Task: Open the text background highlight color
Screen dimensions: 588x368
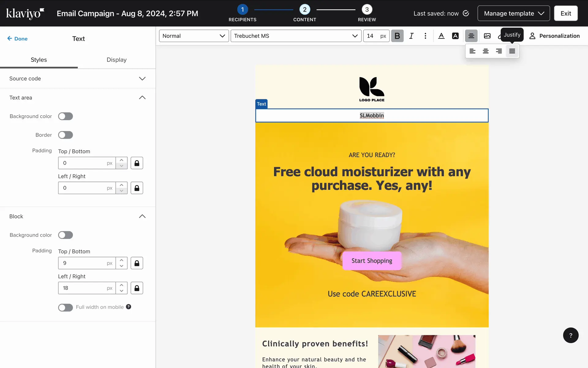Action: 455,36
